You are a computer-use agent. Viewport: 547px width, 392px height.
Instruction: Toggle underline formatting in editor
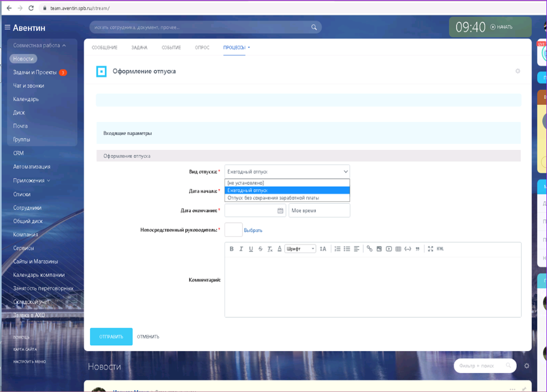pyautogui.click(x=251, y=249)
